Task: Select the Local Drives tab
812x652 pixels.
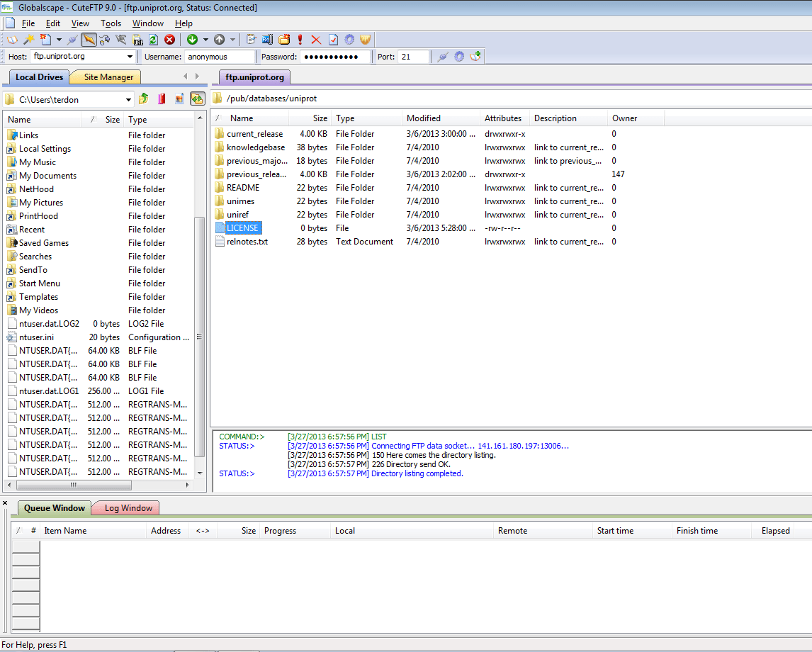Action: click(x=40, y=77)
